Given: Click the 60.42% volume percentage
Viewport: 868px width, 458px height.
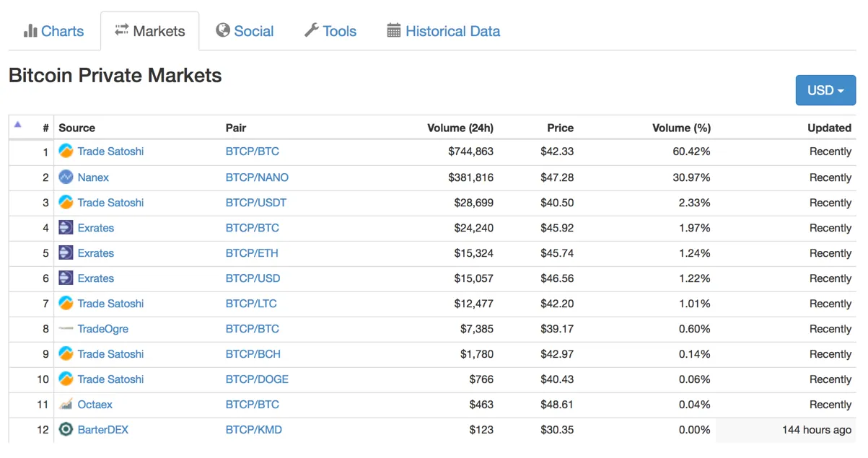Looking at the screenshot, I should point(692,151).
